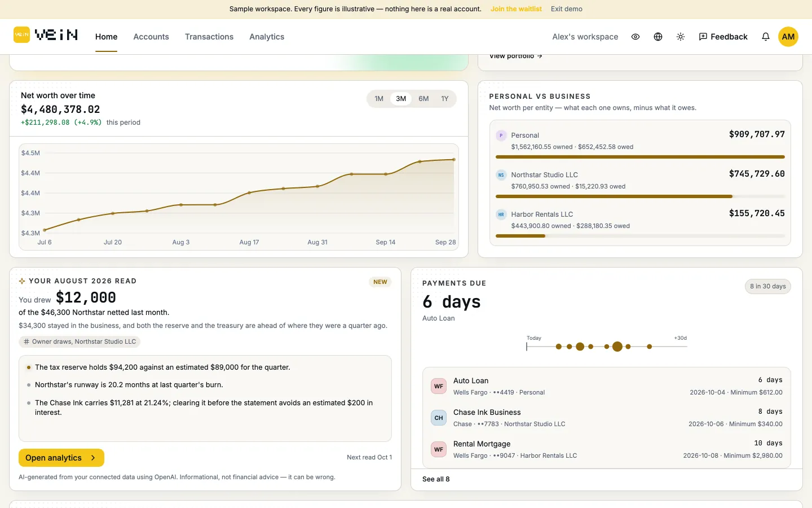Switch to the Analytics tab
812x508 pixels.
tap(267, 37)
